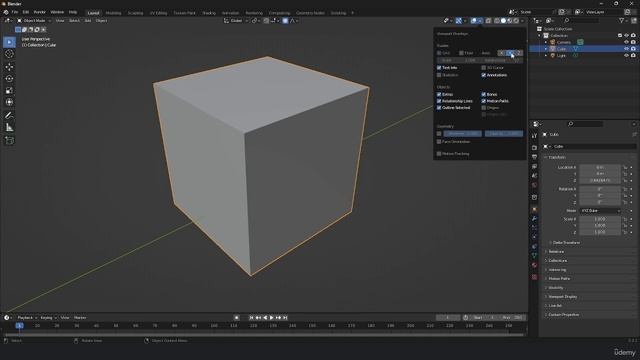Screen dimensions: 640x360
Task: Expand the Viewport Display panel
Action: tap(562, 297)
